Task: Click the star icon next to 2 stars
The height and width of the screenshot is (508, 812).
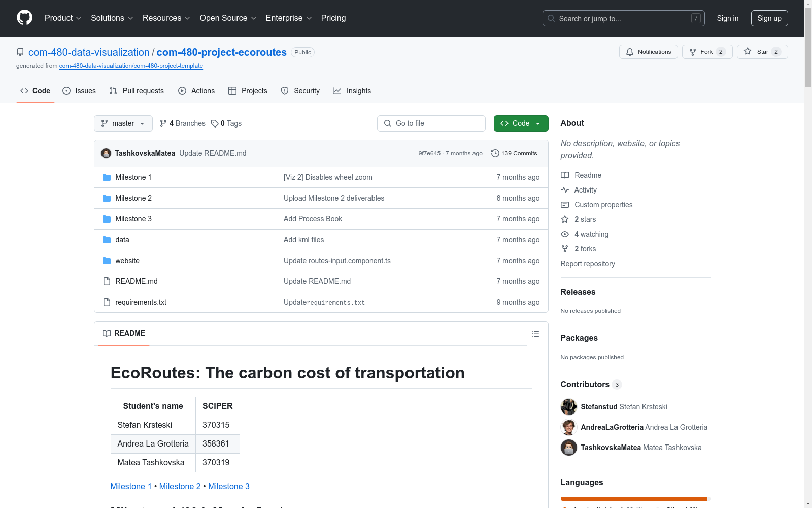Action: (x=565, y=219)
